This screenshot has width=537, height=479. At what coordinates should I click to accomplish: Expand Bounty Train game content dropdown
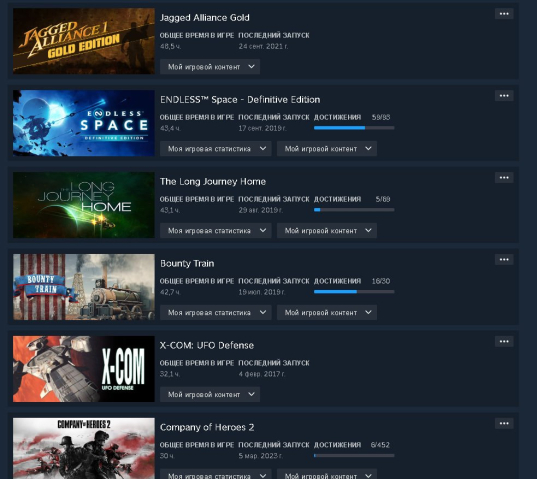click(327, 312)
